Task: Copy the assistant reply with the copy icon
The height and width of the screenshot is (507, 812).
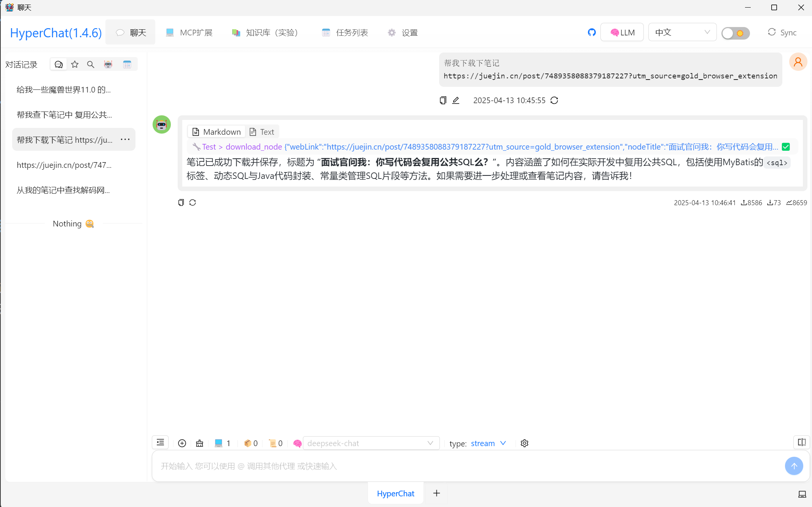Action: point(181,202)
